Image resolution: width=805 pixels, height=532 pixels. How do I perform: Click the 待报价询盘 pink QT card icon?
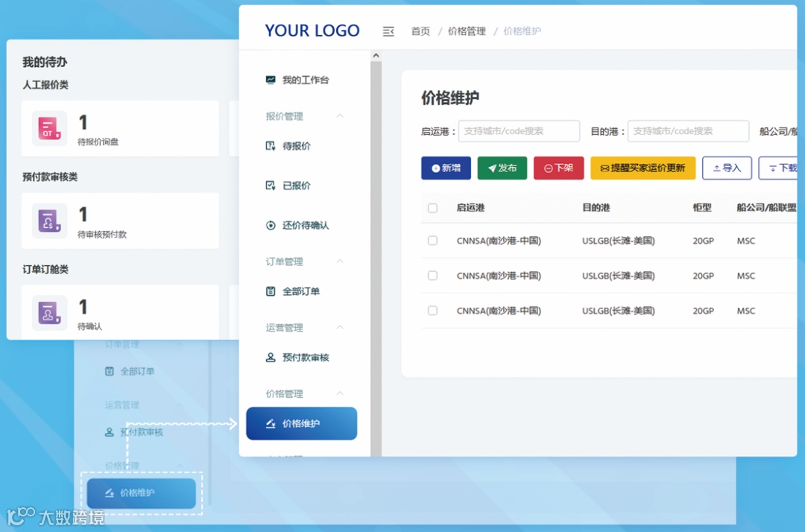[48, 127]
